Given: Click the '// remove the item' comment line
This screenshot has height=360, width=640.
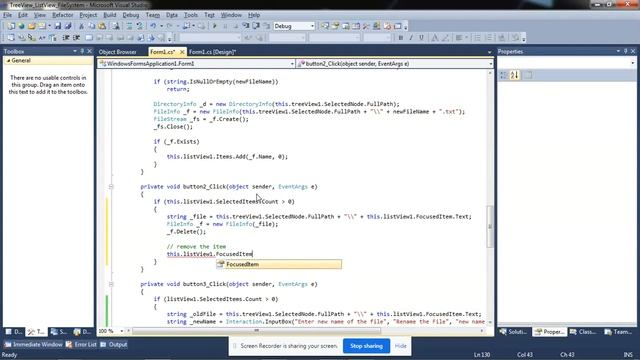Looking at the screenshot, I should [x=196, y=247].
